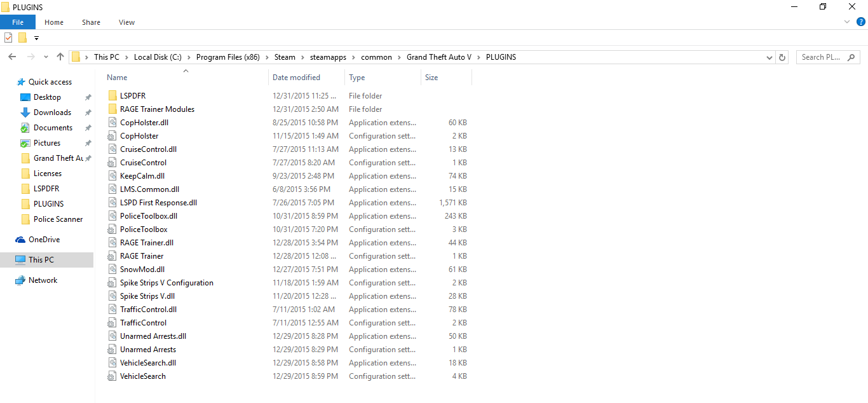Select the LSPDFR folder icon in file list
The image size is (868, 403).
(112, 96)
